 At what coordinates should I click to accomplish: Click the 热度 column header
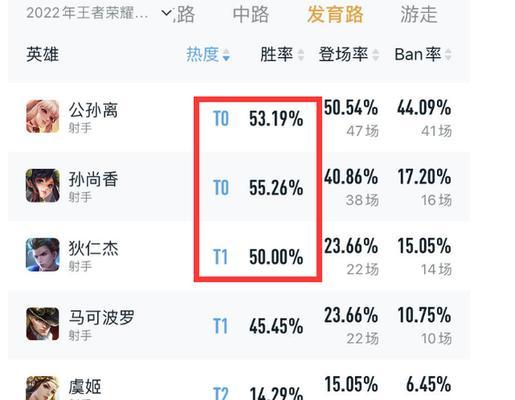[x=203, y=54]
